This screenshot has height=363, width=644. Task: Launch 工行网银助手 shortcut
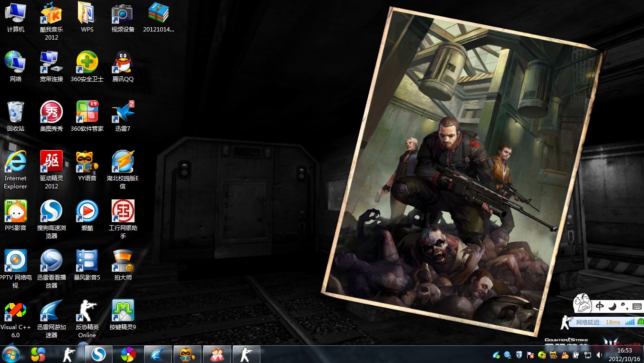[123, 219]
